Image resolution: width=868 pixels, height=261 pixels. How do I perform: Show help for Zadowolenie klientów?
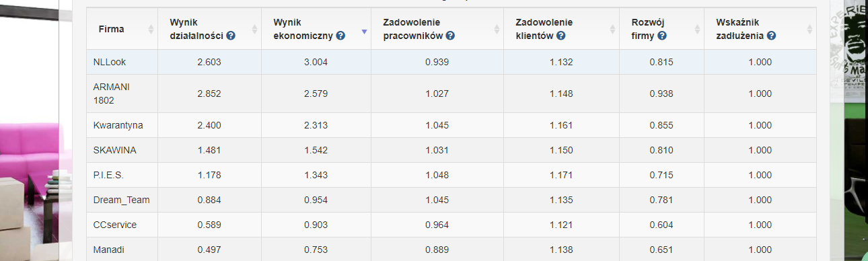point(560,36)
